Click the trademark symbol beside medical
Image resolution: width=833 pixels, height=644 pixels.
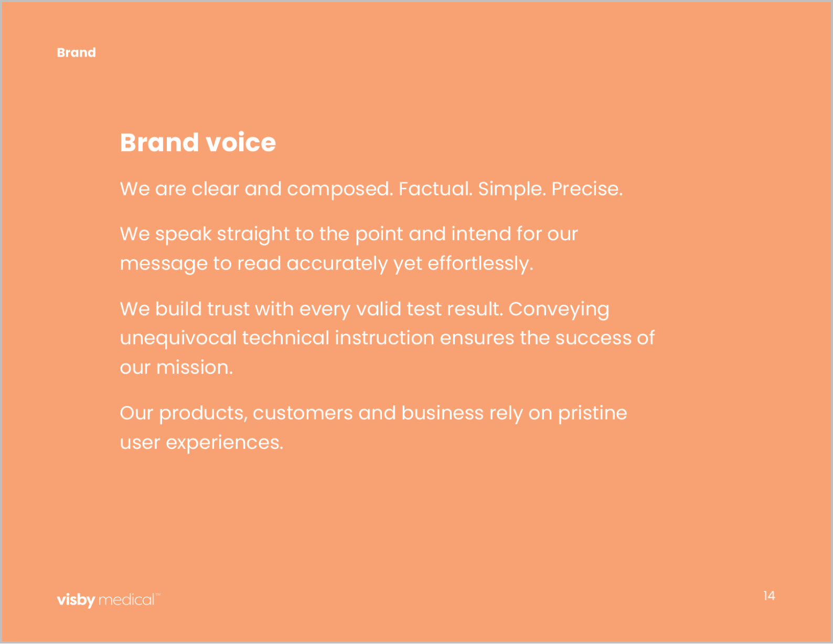click(x=158, y=595)
